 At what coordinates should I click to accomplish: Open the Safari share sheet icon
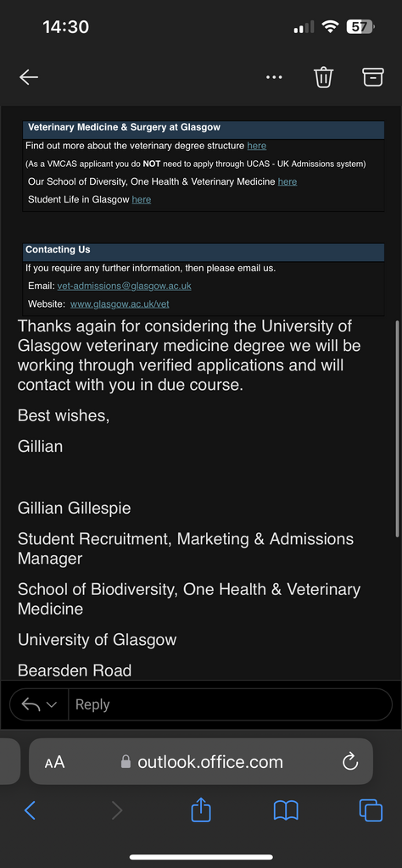pyautogui.click(x=201, y=811)
